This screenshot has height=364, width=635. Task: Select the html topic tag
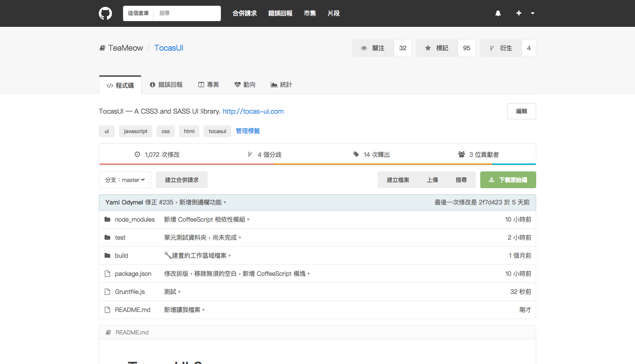click(189, 131)
